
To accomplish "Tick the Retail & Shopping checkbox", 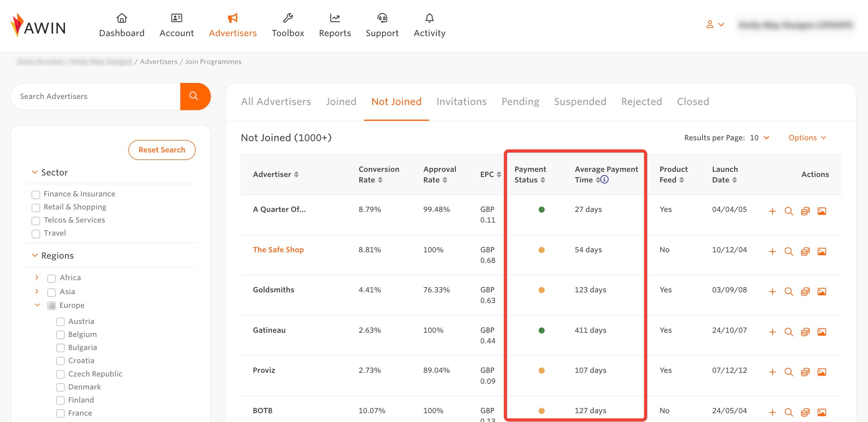I will coord(36,208).
